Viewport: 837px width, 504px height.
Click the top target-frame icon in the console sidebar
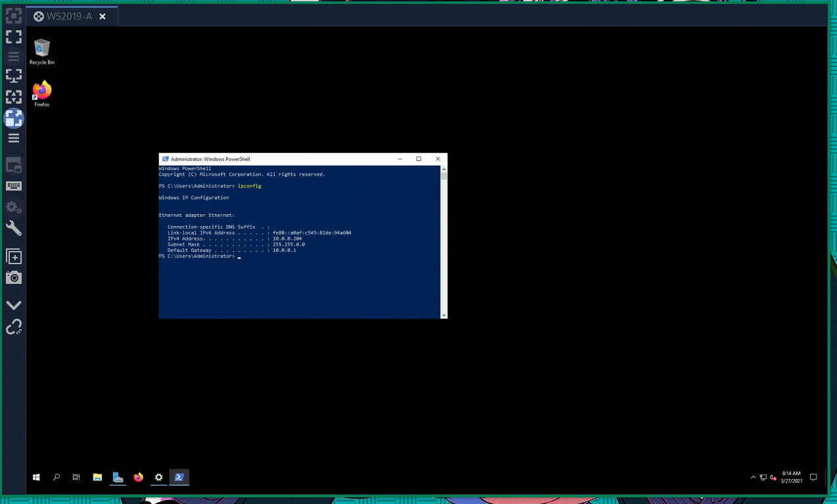14,16
